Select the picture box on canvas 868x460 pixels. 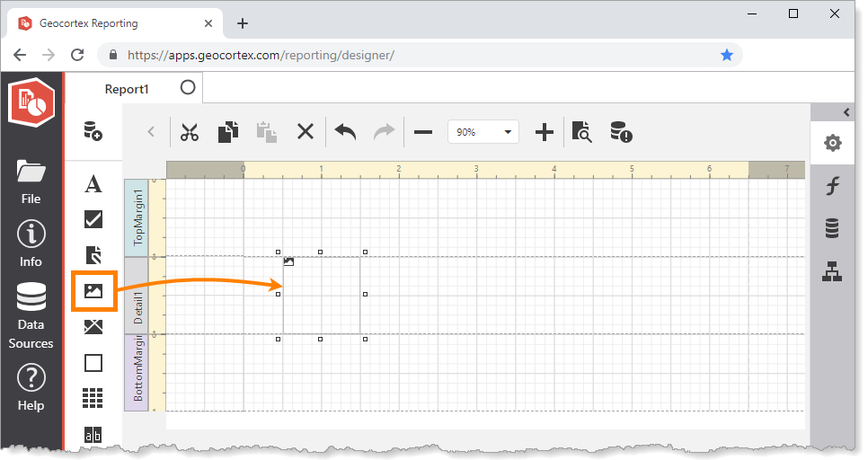tap(322, 295)
